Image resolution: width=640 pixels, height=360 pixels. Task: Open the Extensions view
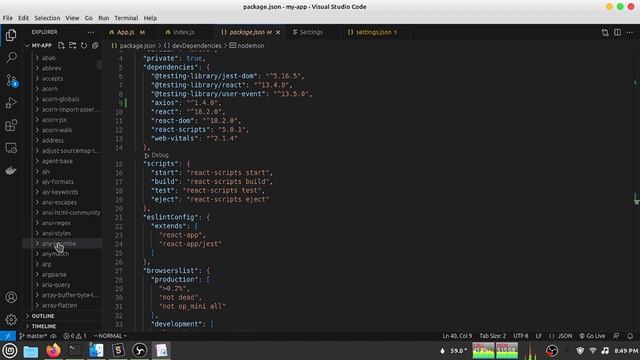click(x=11, y=125)
